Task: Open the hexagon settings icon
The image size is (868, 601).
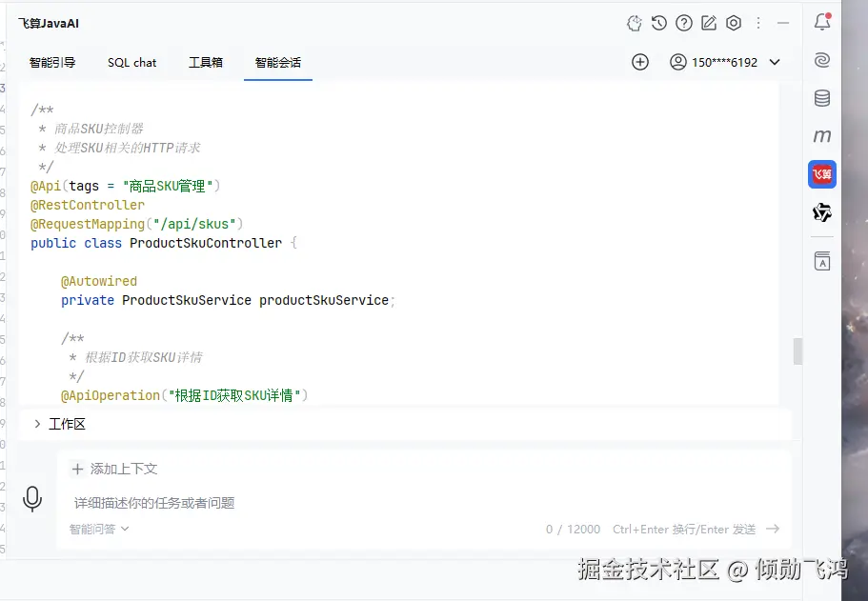Action: (734, 23)
